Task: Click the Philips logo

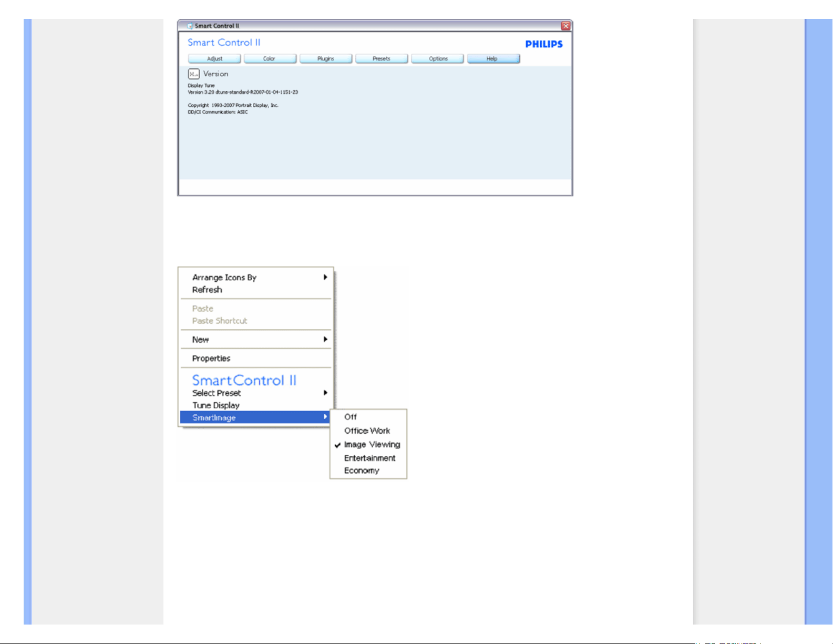Action: 544,44
